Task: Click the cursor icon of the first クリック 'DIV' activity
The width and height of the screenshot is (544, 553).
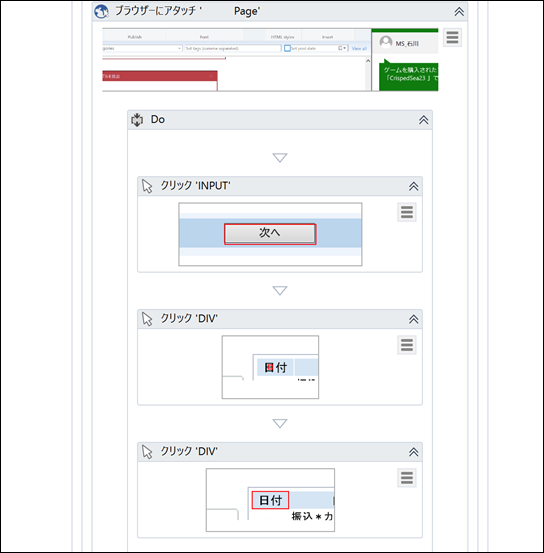Action: [147, 319]
